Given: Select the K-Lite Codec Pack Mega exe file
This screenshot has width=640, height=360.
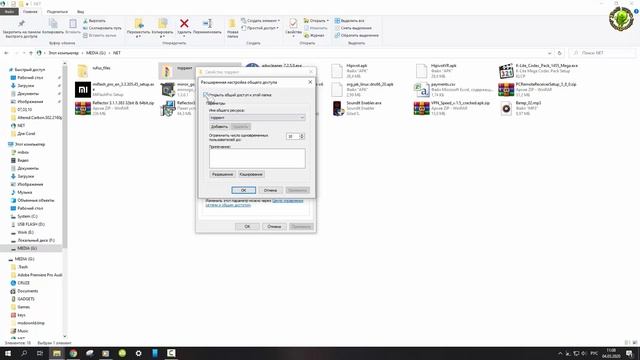Looking at the screenshot, I should pyautogui.click(x=538, y=71).
